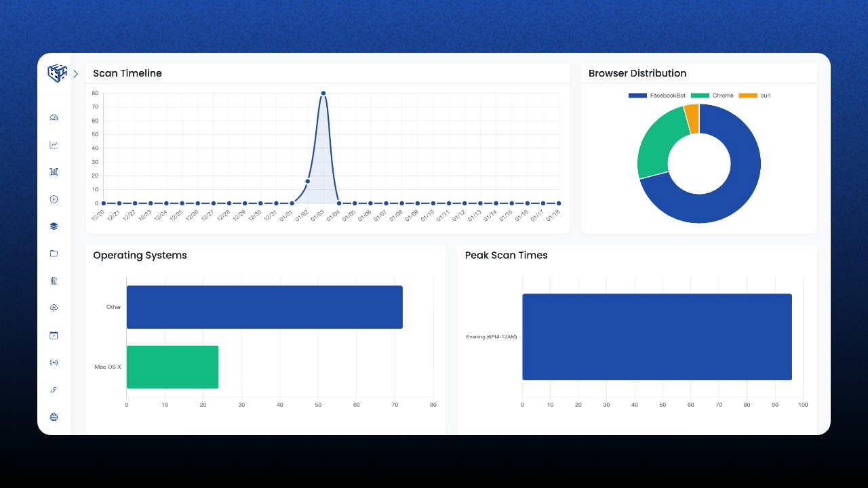Image resolution: width=868 pixels, height=488 pixels.
Task: Click the 01/03 date label on timeline
Action: [x=318, y=215]
